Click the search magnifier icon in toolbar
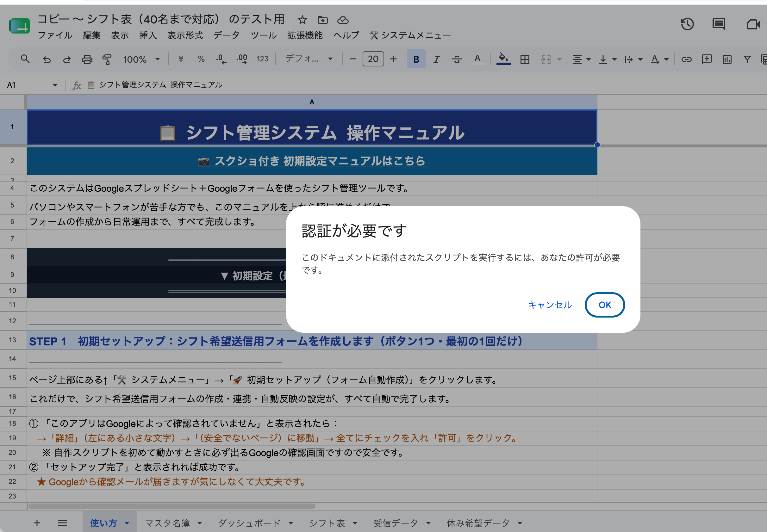This screenshot has width=767, height=532. [x=25, y=59]
